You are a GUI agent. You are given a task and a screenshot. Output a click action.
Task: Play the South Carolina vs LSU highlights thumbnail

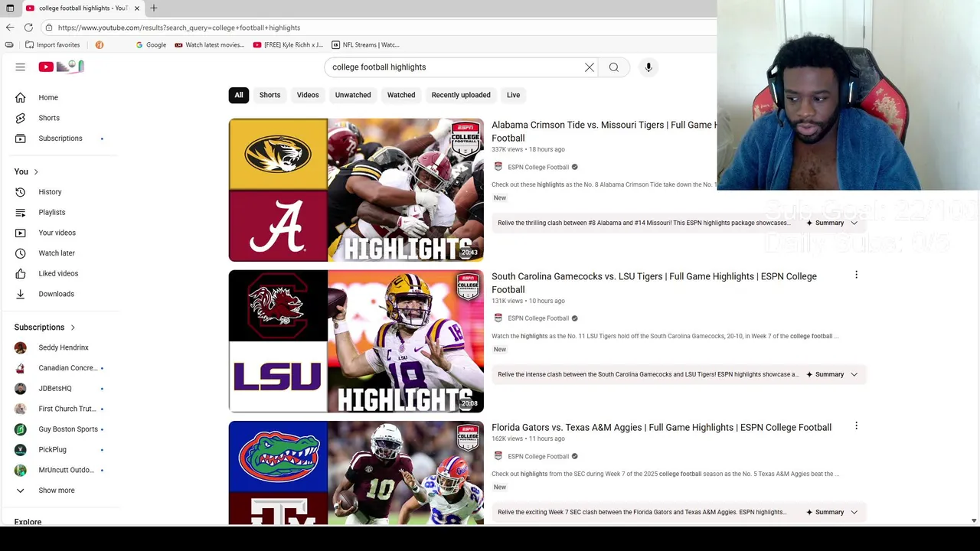(x=356, y=341)
